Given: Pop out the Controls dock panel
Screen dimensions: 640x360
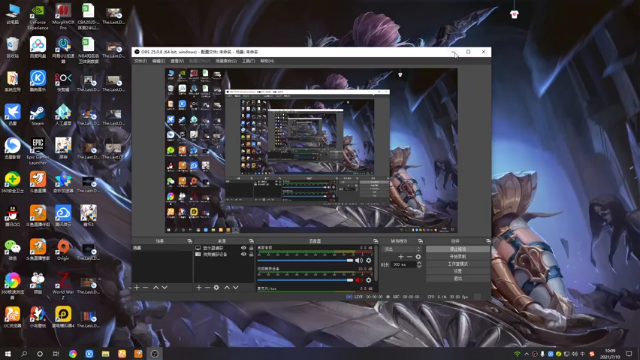Looking at the screenshot, I should coord(488,241).
